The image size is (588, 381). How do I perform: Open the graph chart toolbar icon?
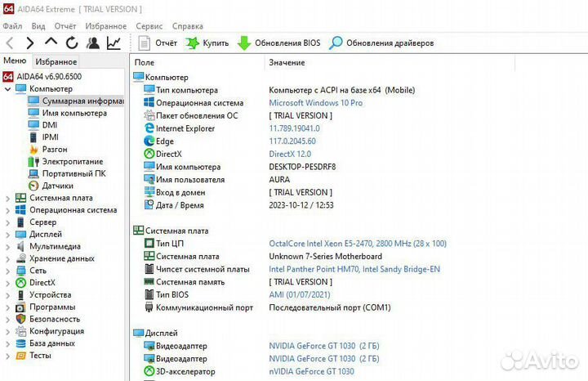pos(114,43)
